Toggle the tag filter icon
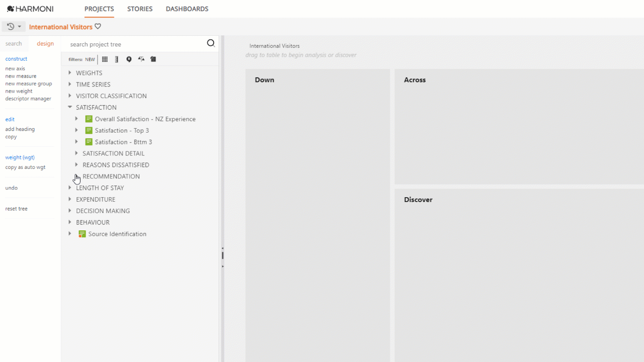 click(153, 59)
